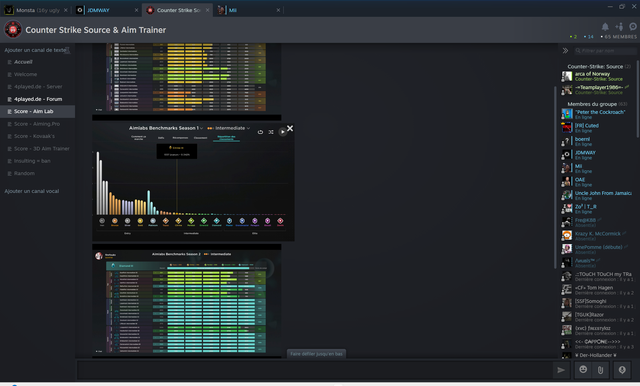Open the 'Intermediate' difficulty dropdown
The width and height of the screenshot is (640, 386).
tap(229, 128)
